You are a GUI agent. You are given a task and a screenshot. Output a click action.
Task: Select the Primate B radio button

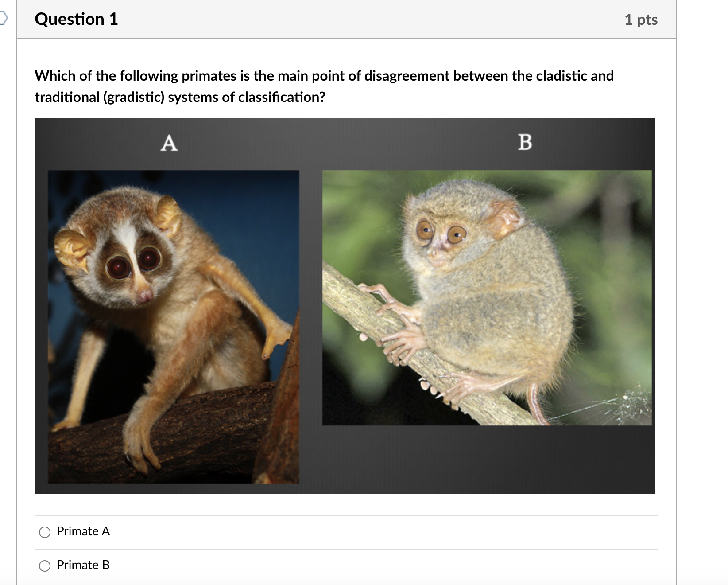pyautogui.click(x=45, y=565)
